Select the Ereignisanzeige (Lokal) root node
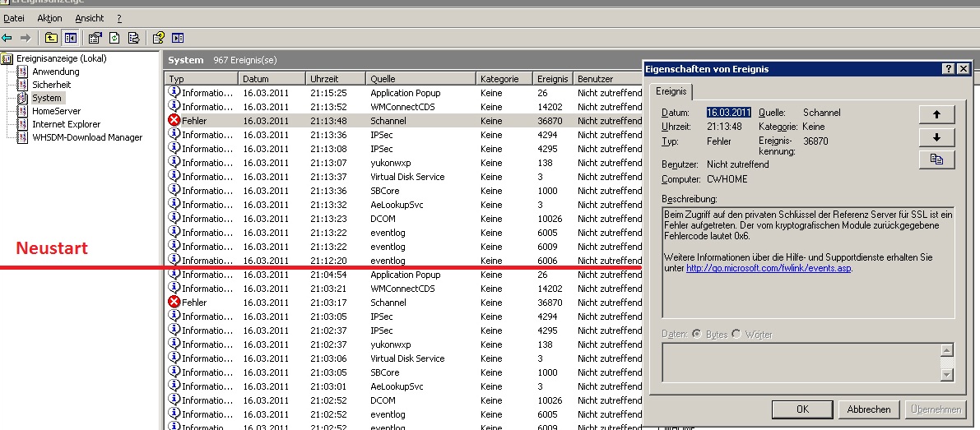Image resolution: width=980 pixels, height=430 pixels. point(61,58)
